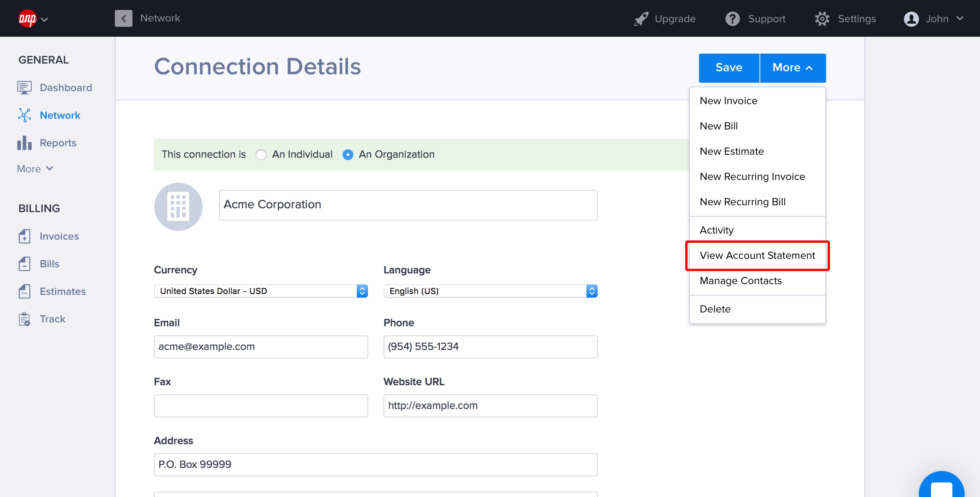Choose View Account Statement from menu
The height and width of the screenshot is (497, 980).
[x=757, y=255]
